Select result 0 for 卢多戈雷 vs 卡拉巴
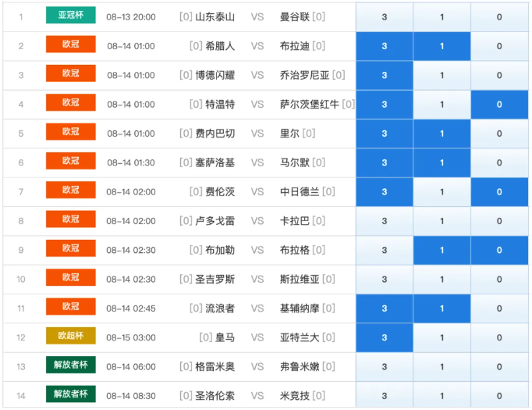532x410 pixels. pos(499,221)
